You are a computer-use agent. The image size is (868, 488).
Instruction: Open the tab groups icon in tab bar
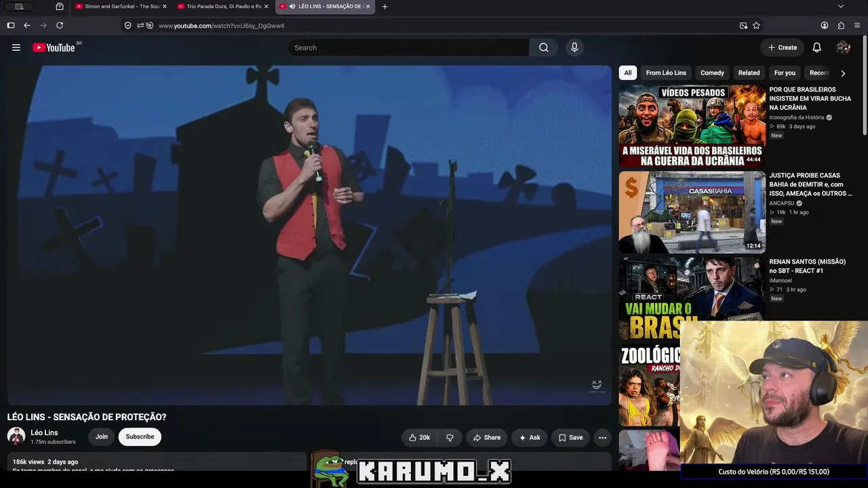pyautogui.click(x=60, y=7)
